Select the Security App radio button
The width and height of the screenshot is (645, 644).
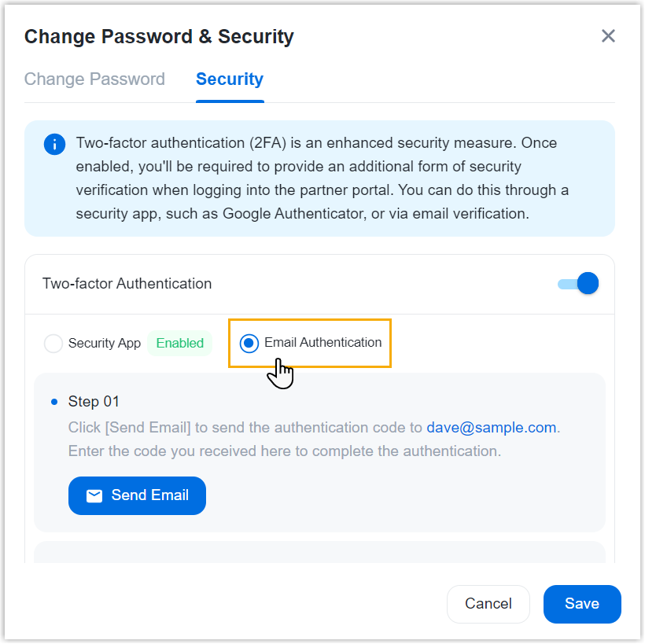53,344
